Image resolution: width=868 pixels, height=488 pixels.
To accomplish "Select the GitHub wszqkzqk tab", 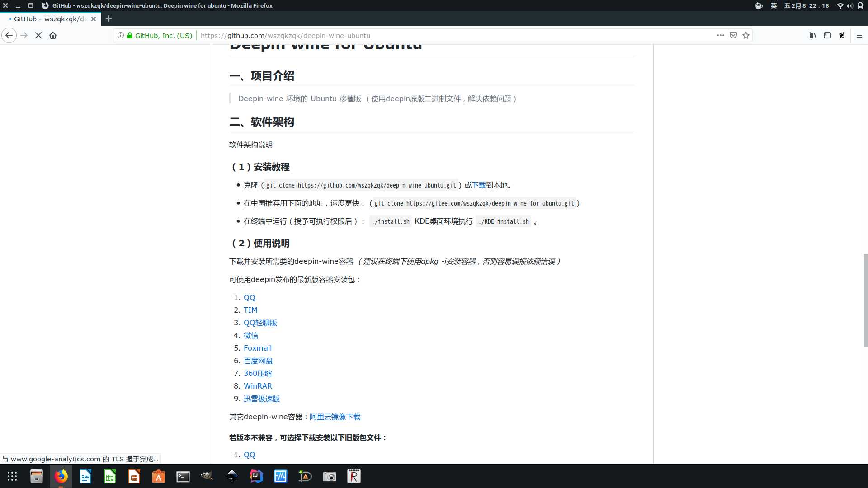I will pyautogui.click(x=50, y=19).
